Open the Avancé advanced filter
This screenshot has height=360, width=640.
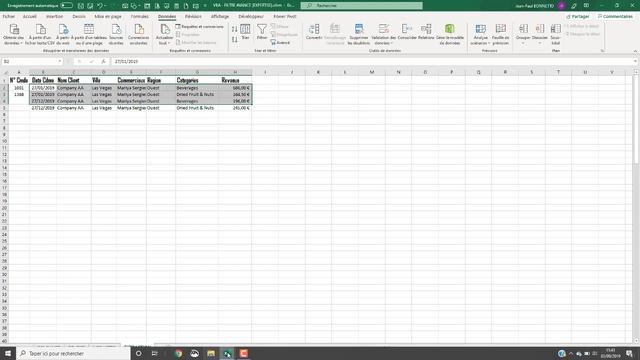tap(280, 42)
